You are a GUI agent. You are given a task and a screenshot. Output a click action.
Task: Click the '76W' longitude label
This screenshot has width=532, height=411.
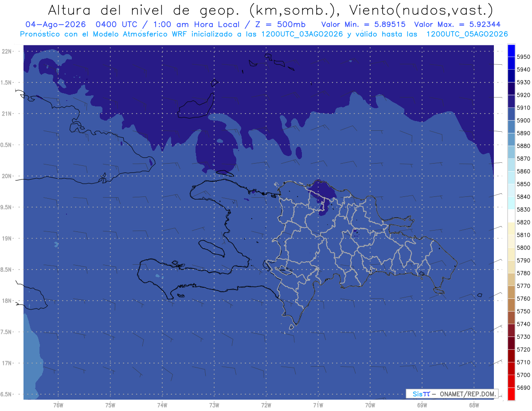pos(58,405)
